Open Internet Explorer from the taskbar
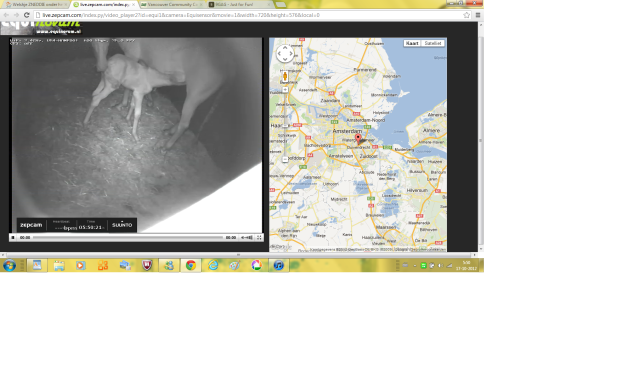The image size is (639, 380). [213, 265]
